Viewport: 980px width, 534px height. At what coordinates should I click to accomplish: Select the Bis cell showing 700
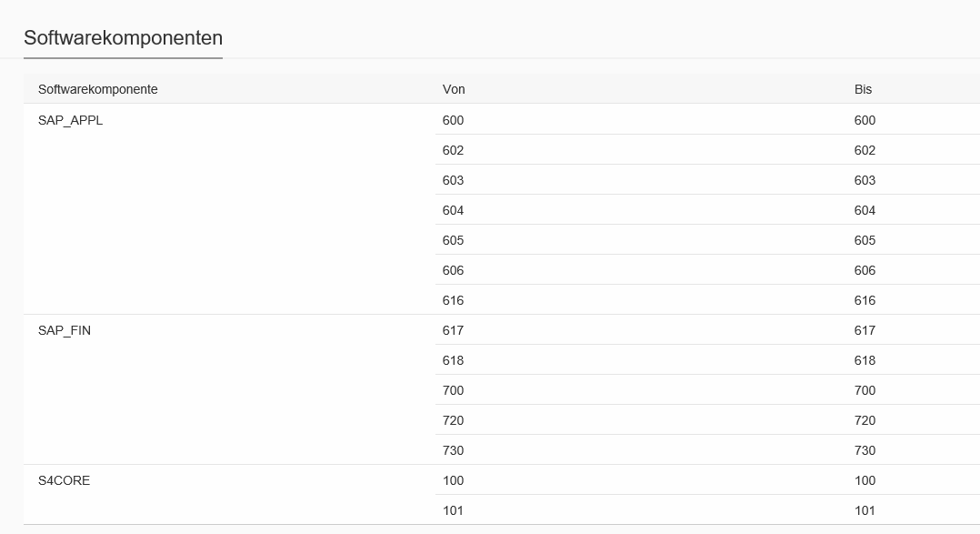tap(865, 390)
